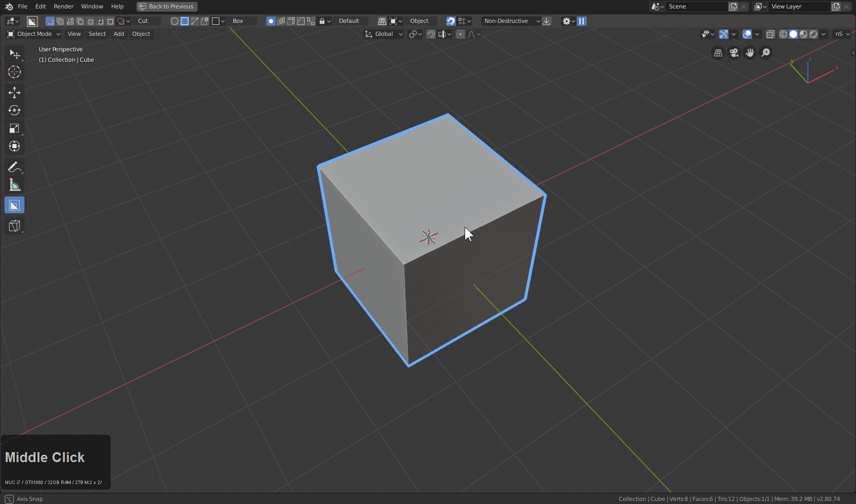This screenshot has width=856, height=504.
Task: Click the Back to Previous button
Action: point(167,6)
